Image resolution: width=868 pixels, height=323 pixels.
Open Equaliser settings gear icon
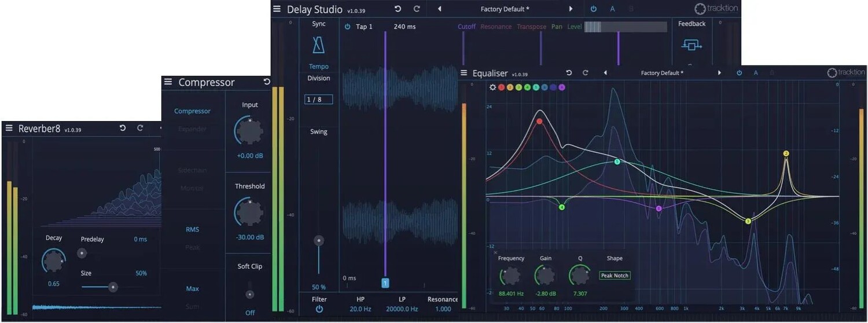coord(492,87)
